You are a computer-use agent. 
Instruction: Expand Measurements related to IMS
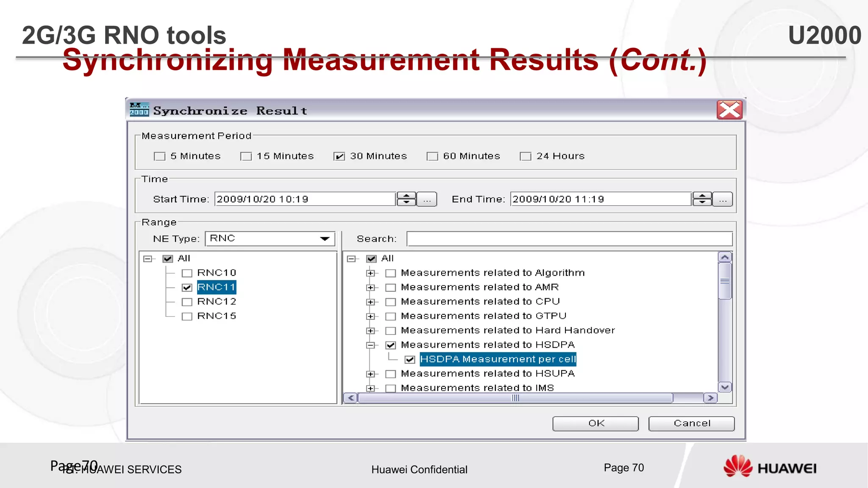click(x=371, y=388)
